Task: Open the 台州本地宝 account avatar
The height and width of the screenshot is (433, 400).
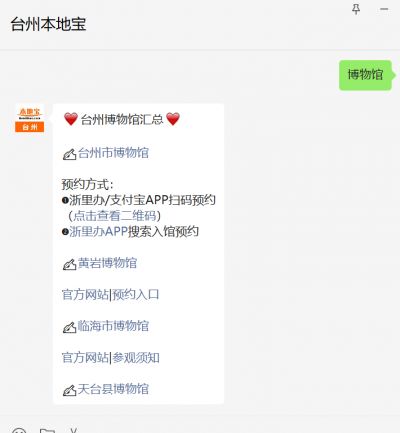Action: tap(30, 118)
